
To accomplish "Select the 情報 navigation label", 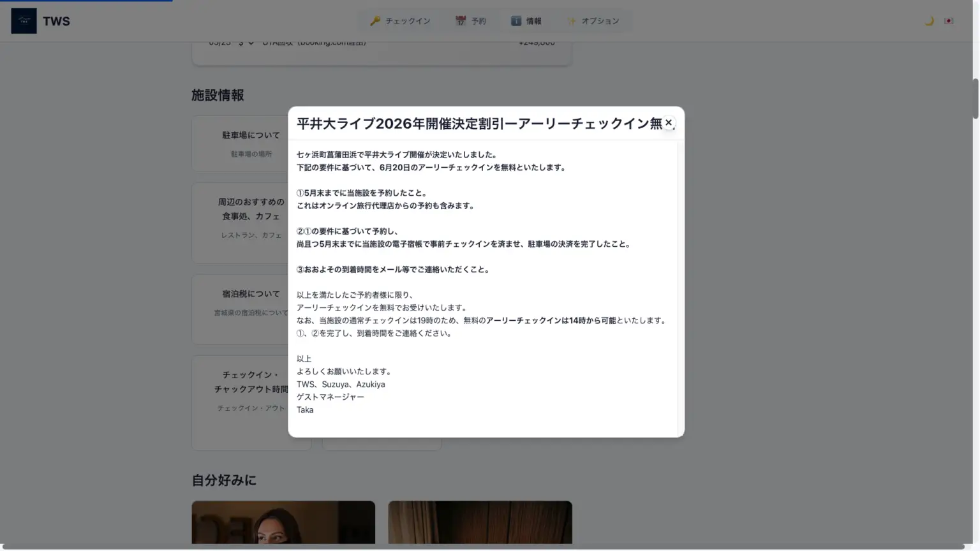I will 534,21.
